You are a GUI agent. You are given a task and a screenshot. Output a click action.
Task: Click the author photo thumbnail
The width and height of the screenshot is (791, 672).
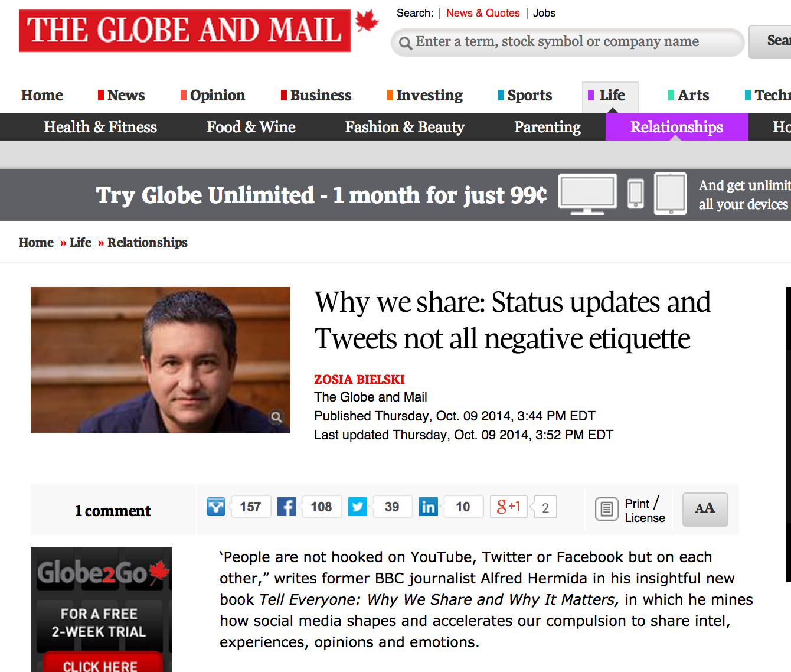[161, 360]
